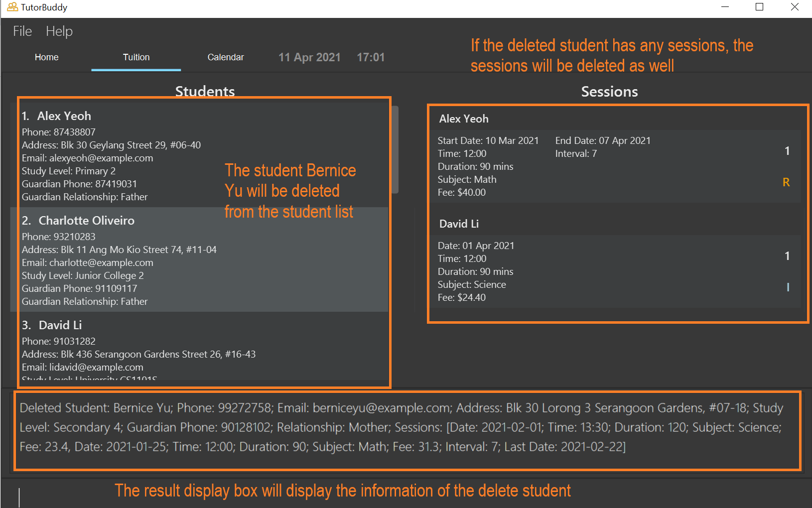Click Interval: 7 in Alex Yeoh session
812x508 pixels.
pos(576,153)
